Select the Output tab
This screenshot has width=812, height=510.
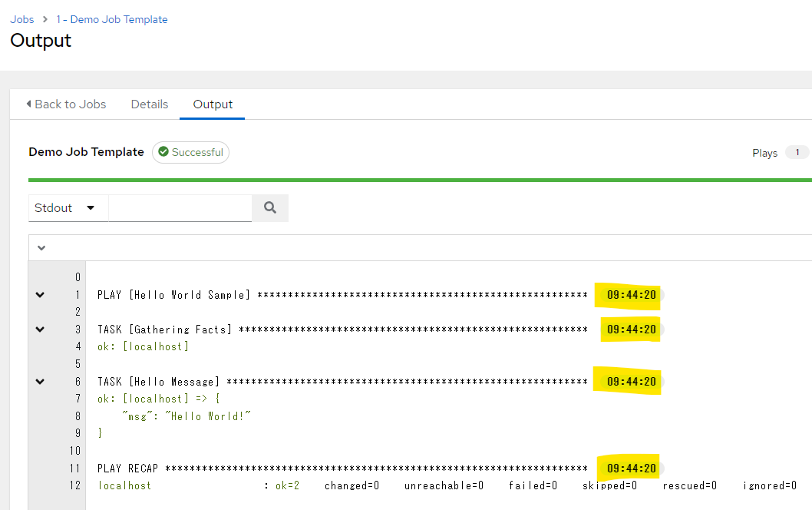point(213,104)
